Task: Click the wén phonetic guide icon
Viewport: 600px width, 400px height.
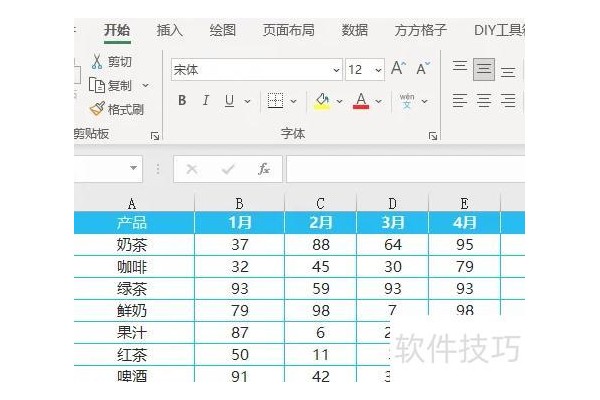Action: 407,101
